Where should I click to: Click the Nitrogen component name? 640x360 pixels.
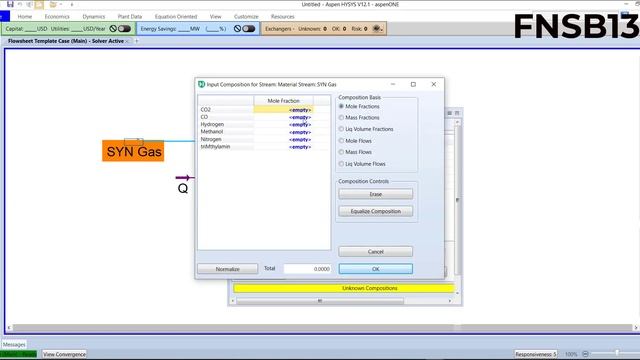pos(211,139)
